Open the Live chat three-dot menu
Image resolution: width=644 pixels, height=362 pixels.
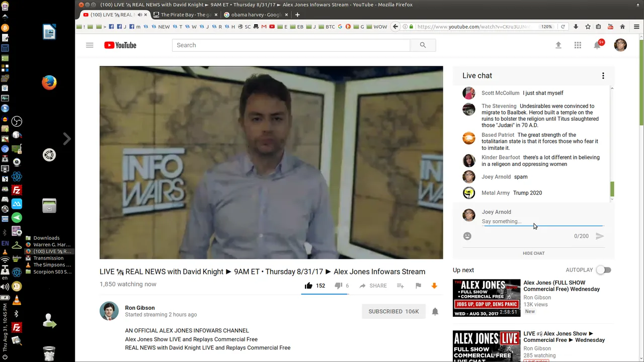pos(603,76)
